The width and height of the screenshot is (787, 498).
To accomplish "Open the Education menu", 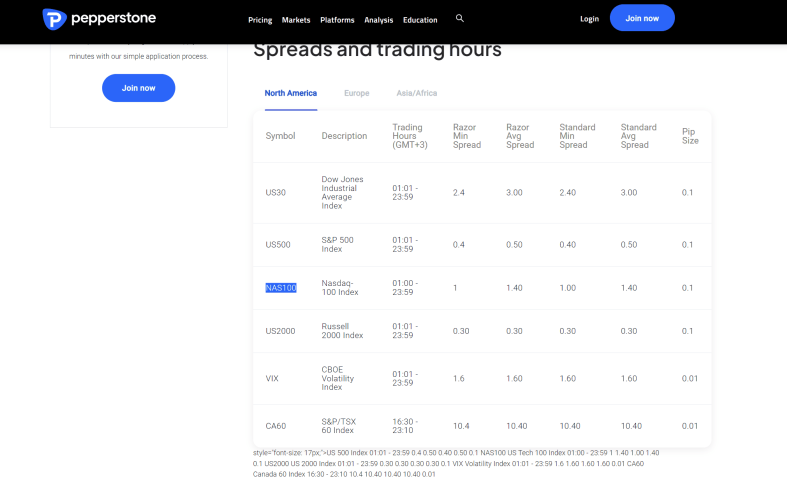I will [420, 20].
